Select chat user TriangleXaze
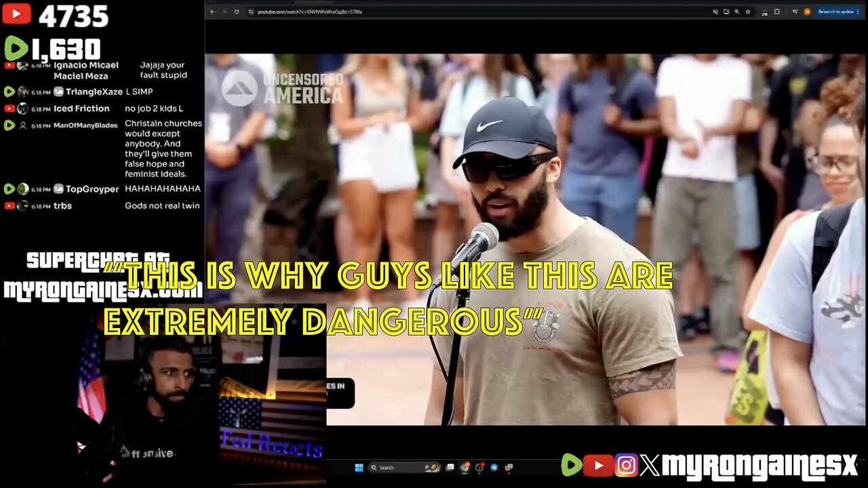This screenshot has height=488, width=868. (x=94, y=91)
